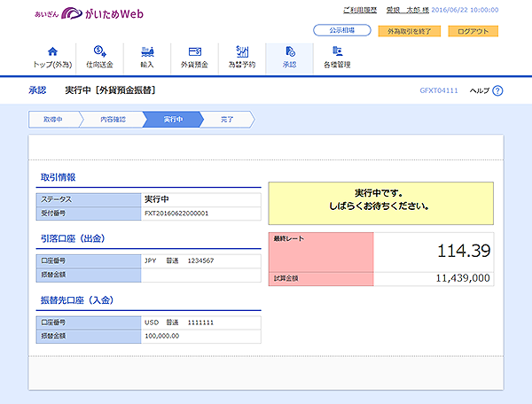Open the 公示相場 rates button
The width and height of the screenshot is (532, 404).
click(342, 30)
